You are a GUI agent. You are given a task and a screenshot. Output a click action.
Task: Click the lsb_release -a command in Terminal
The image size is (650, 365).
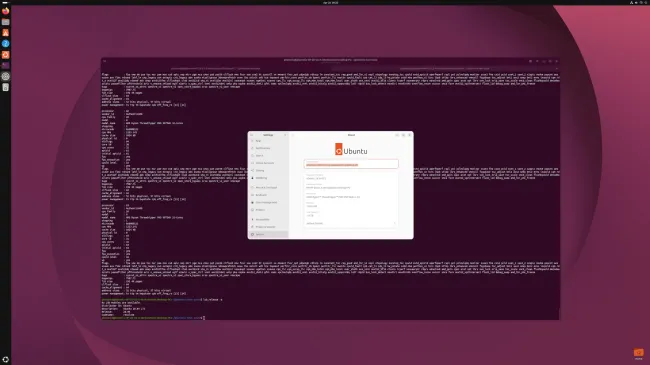tap(212, 299)
